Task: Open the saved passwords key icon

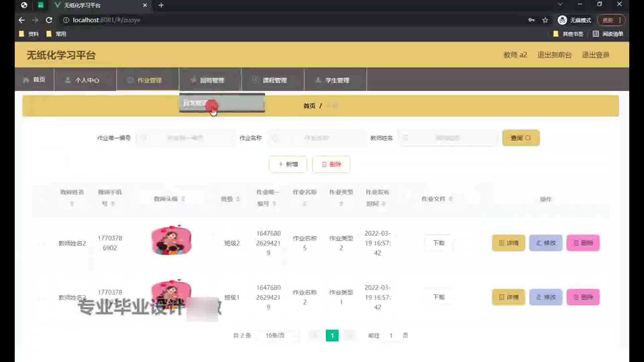Action: coord(531,20)
